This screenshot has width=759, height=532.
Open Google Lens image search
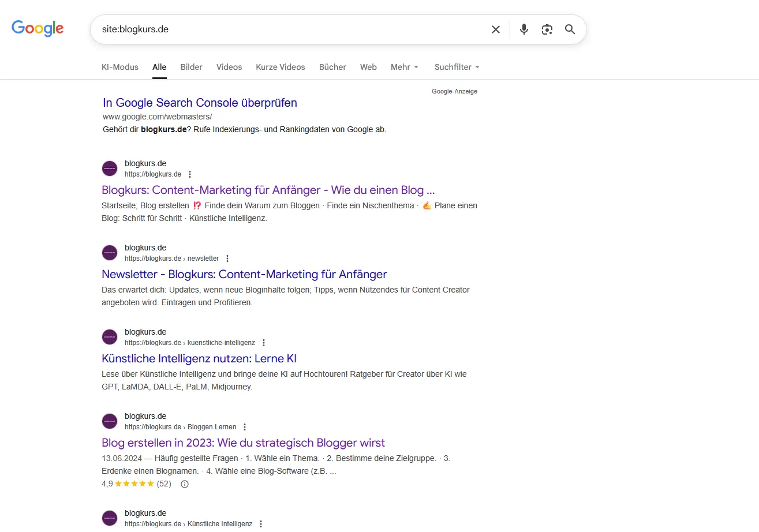coord(547,29)
